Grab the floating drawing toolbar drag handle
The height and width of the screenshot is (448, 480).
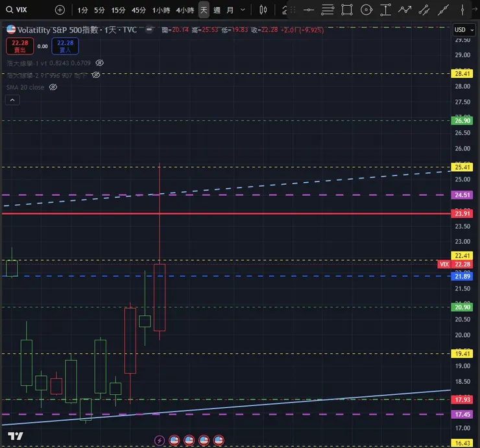293,10
